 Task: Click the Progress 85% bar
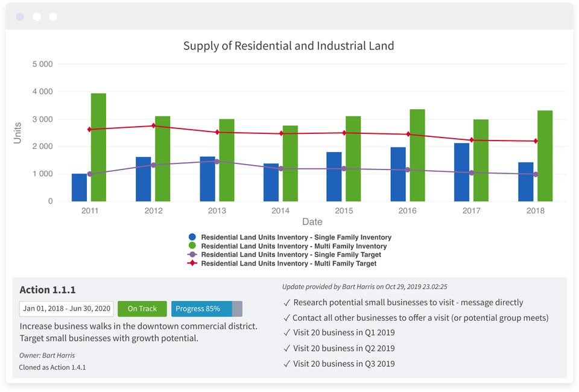(207, 309)
